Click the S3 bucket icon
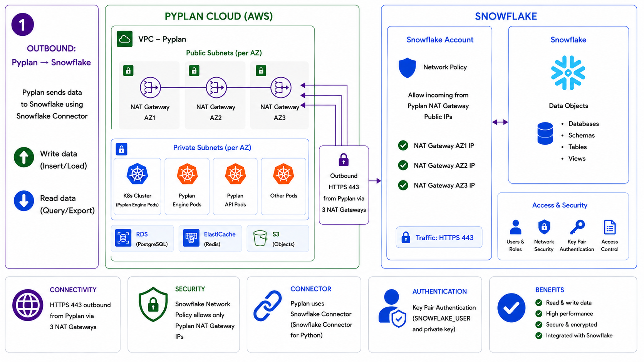The height and width of the screenshot is (362, 644). pyautogui.click(x=260, y=238)
